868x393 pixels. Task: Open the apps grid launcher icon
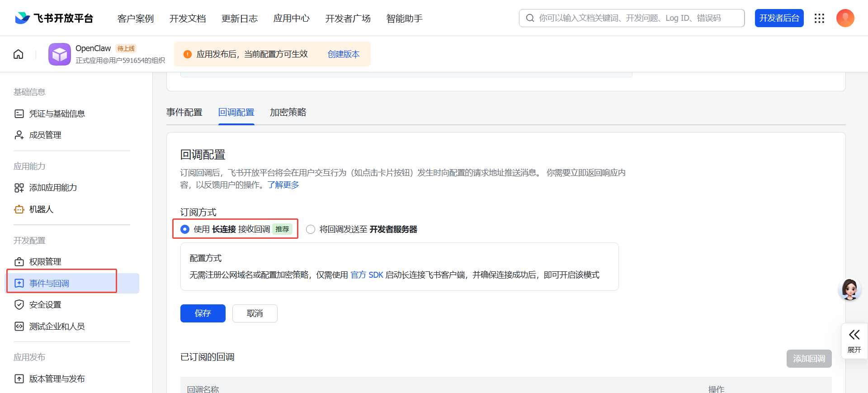tap(819, 18)
